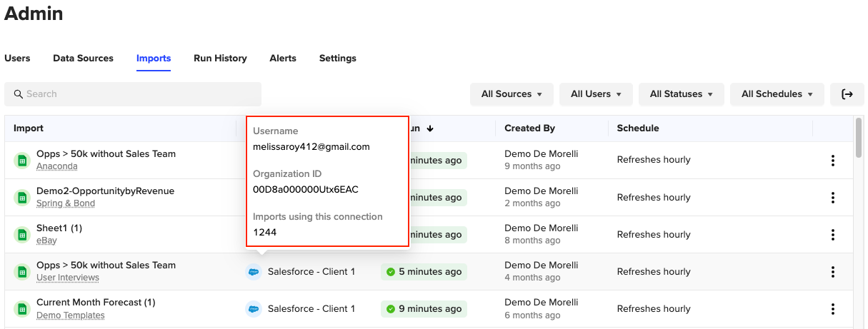The height and width of the screenshot is (329, 868).
Task: Open three-dot menu for Demo Templates row
Action: pos(833,309)
